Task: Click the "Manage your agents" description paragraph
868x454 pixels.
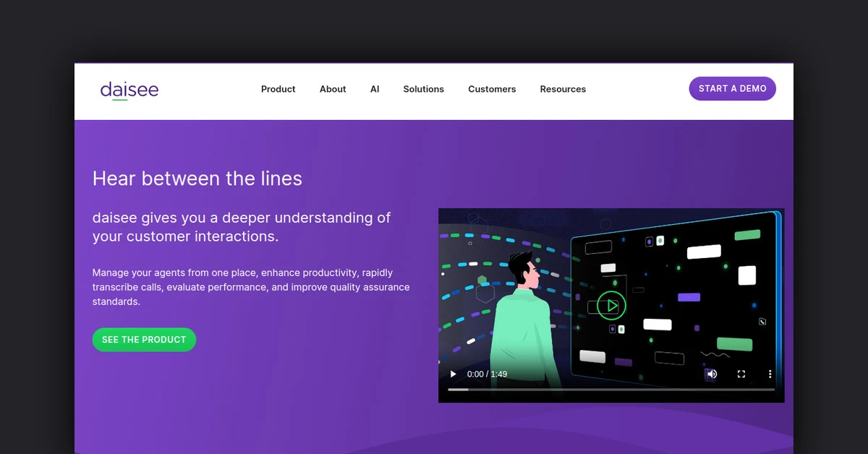Action: click(x=250, y=287)
